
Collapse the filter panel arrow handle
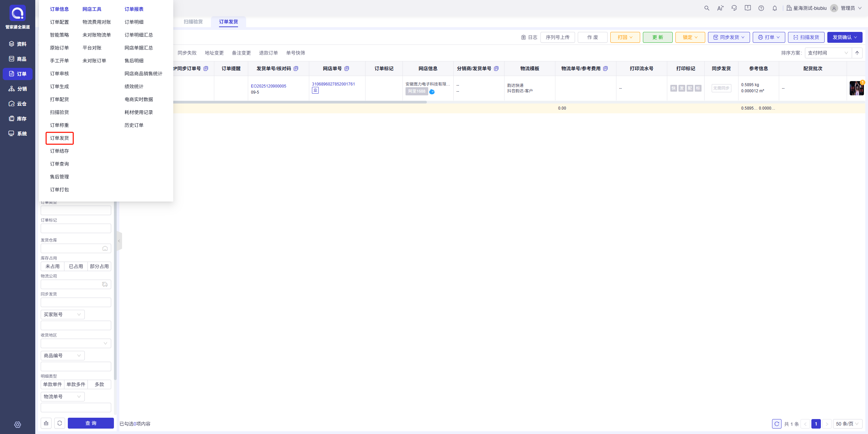[x=119, y=241]
